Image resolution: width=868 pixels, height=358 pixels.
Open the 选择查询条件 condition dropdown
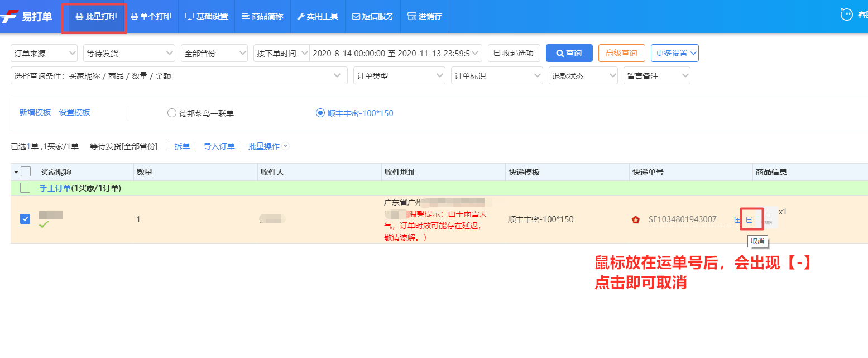179,75
